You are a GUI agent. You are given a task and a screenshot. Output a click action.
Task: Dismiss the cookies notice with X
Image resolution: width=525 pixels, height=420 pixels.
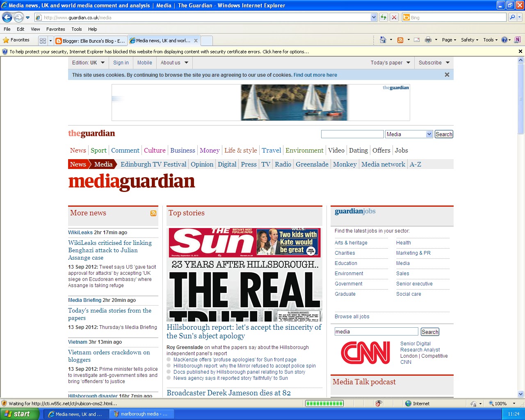447,75
